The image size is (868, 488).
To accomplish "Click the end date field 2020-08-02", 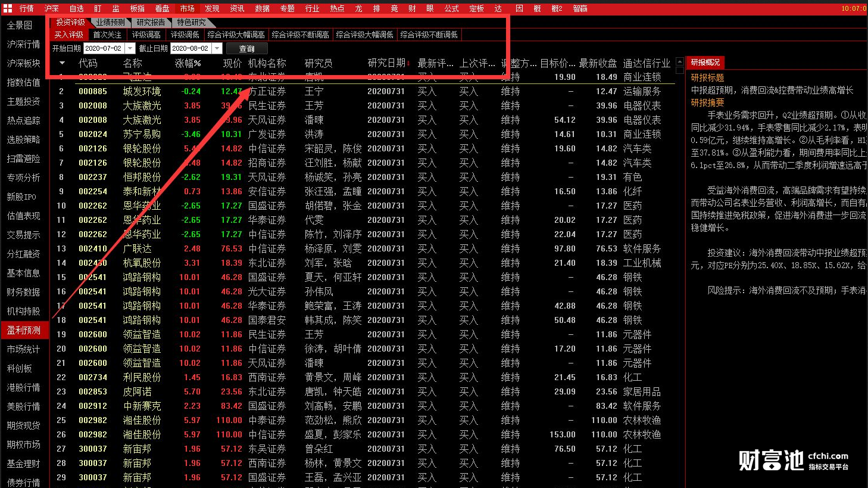I will (x=191, y=48).
